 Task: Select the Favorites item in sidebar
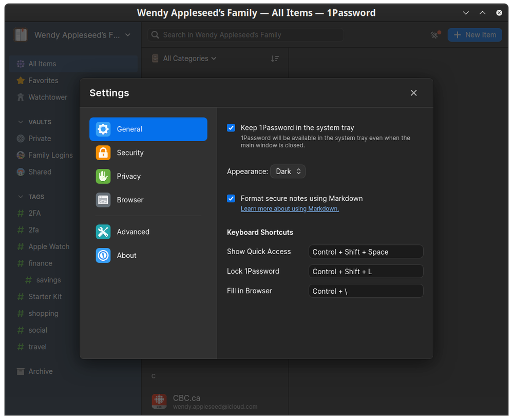tap(43, 81)
